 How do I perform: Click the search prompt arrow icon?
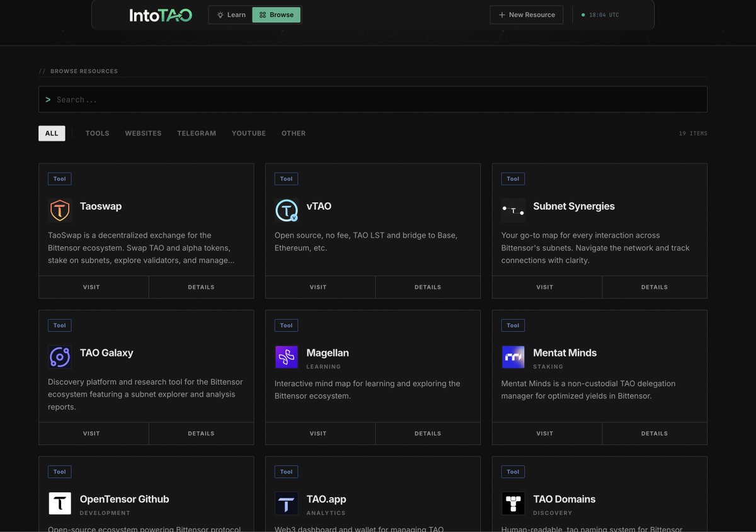[48, 99]
